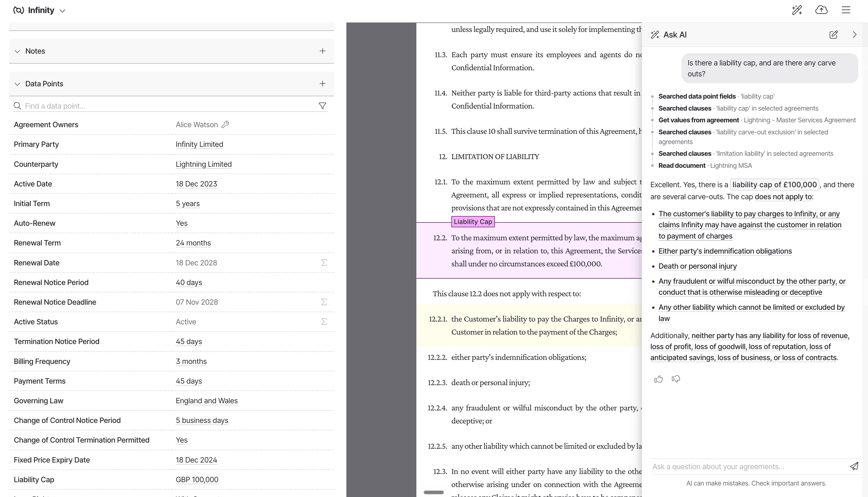The width and height of the screenshot is (868, 497).
Task: Click the sigma icon on Renewal Notice Deadline row
Action: 324,302
